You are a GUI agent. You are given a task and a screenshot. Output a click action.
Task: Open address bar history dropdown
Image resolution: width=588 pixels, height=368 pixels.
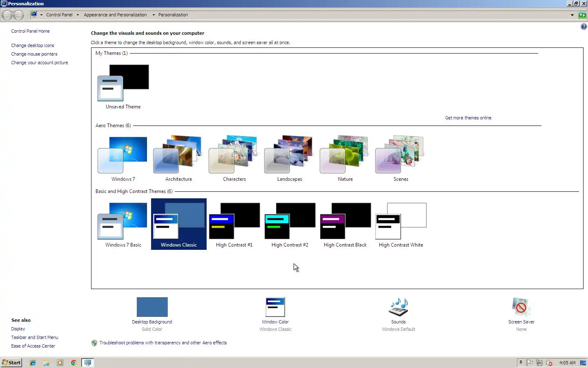coord(572,15)
